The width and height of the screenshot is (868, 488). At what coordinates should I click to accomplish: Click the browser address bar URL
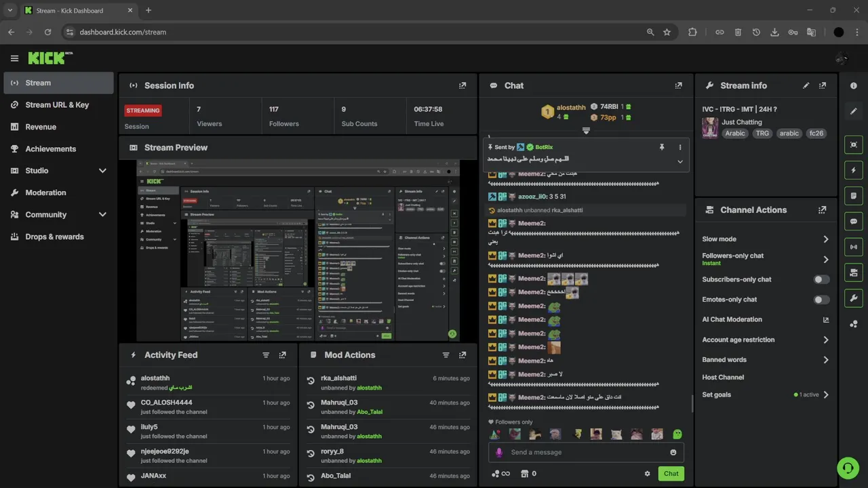(123, 32)
